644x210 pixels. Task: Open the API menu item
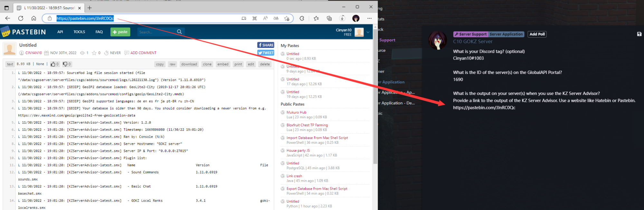click(x=60, y=32)
